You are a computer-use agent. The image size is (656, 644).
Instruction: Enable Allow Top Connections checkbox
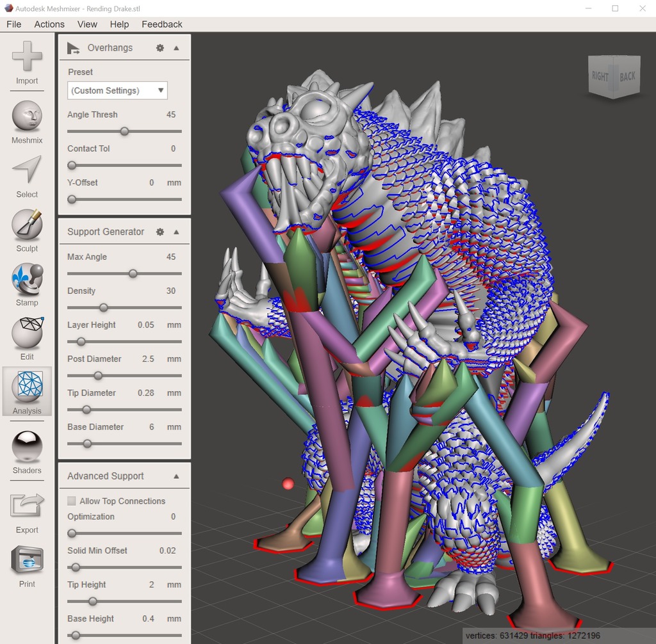(72, 501)
